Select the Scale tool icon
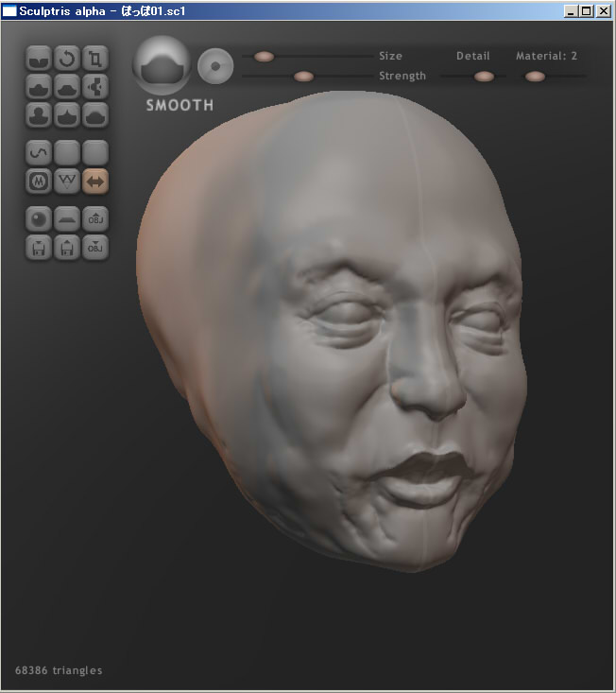 [95, 59]
